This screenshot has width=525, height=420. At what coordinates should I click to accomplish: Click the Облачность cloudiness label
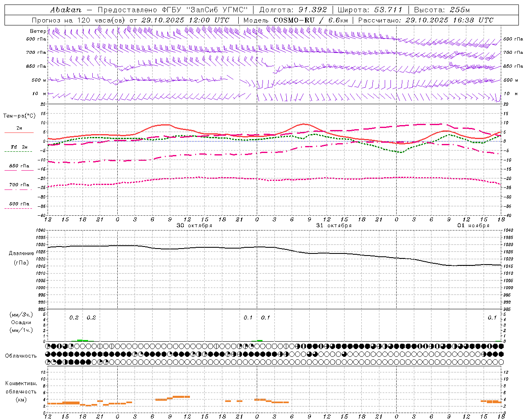click(21, 356)
